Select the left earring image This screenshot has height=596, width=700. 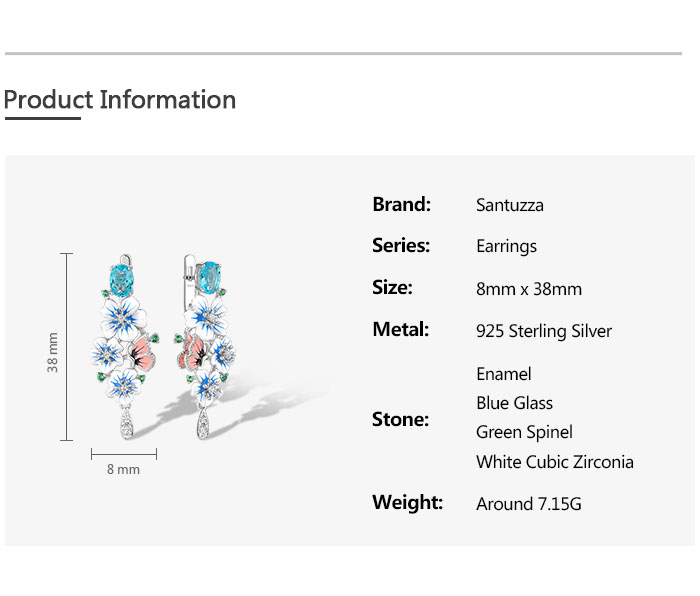125,347
